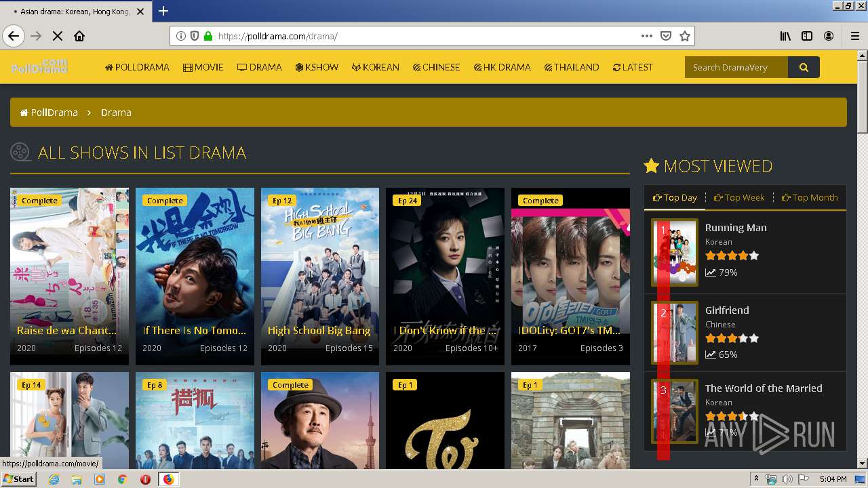The height and width of the screenshot is (488, 868).
Task: Open Firefox account icon
Action: (x=829, y=36)
